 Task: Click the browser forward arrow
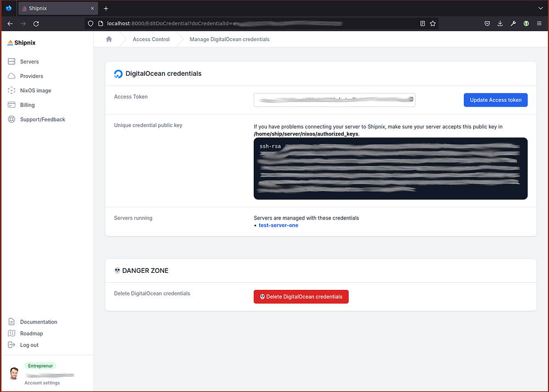pyautogui.click(x=23, y=24)
